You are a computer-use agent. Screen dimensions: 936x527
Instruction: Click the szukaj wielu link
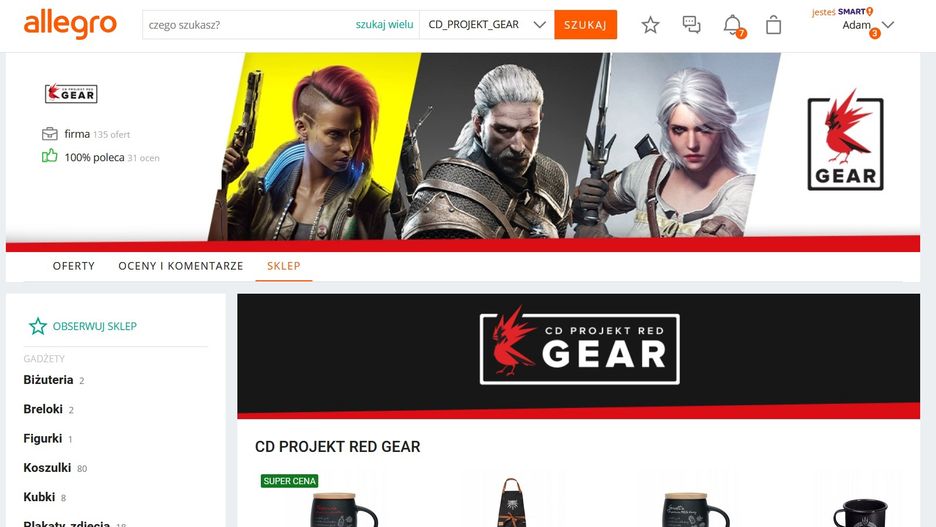[x=384, y=24]
